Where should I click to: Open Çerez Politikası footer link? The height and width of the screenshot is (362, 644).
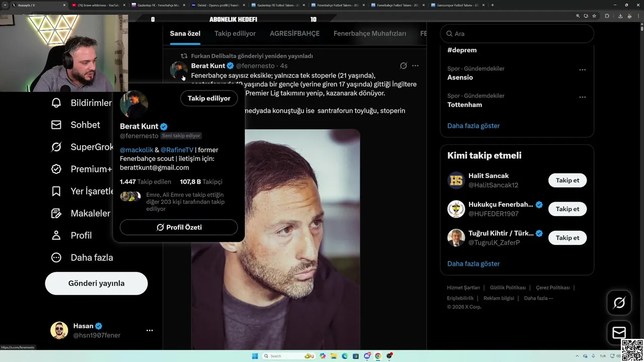coord(552,288)
